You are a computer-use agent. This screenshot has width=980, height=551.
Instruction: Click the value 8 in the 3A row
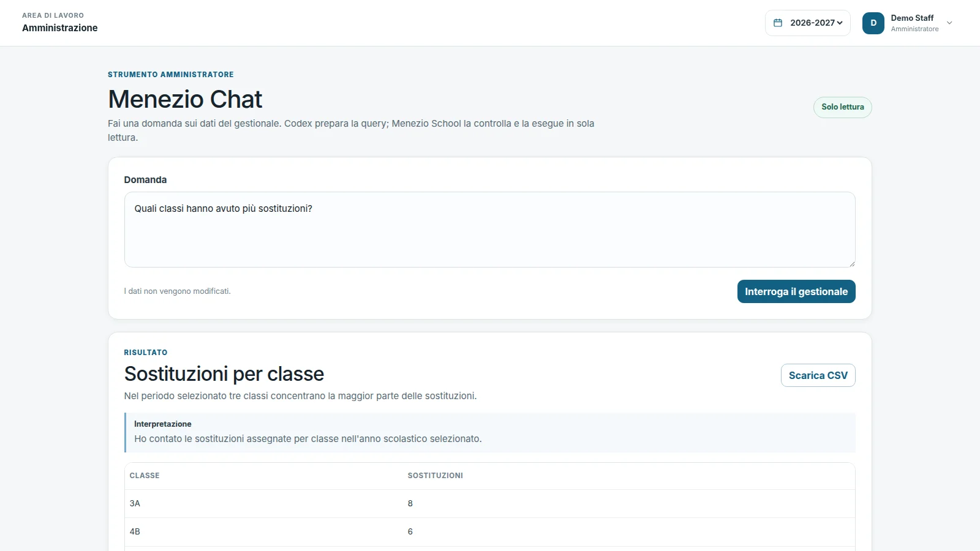(410, 503)
